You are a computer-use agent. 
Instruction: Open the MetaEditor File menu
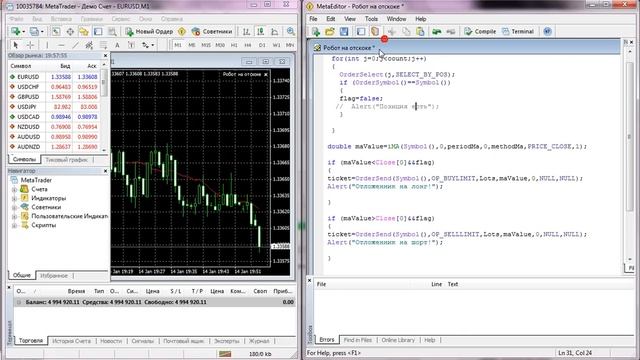(x=313, y=19)
